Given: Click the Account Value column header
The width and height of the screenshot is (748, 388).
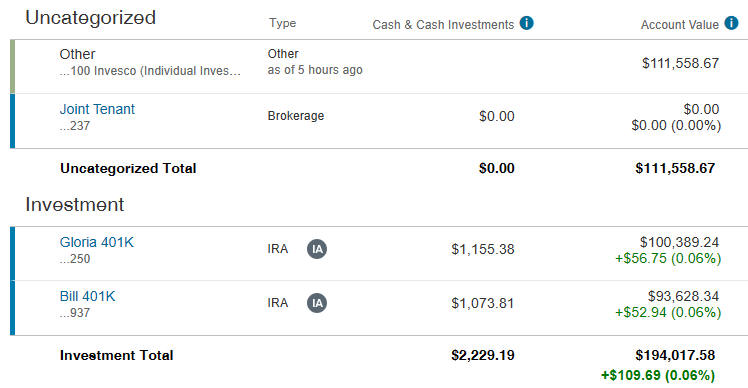Looking at the screenshot, I should click(680, 25).
